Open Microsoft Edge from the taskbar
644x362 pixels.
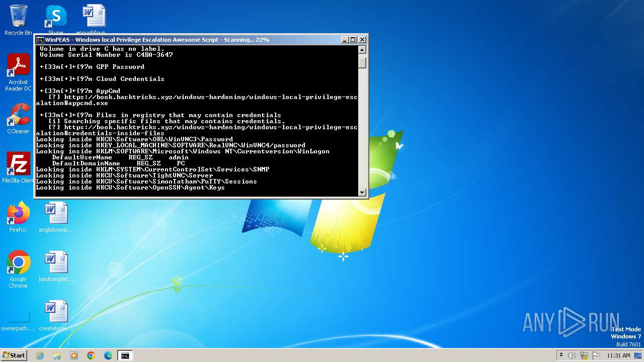(108, 355)
